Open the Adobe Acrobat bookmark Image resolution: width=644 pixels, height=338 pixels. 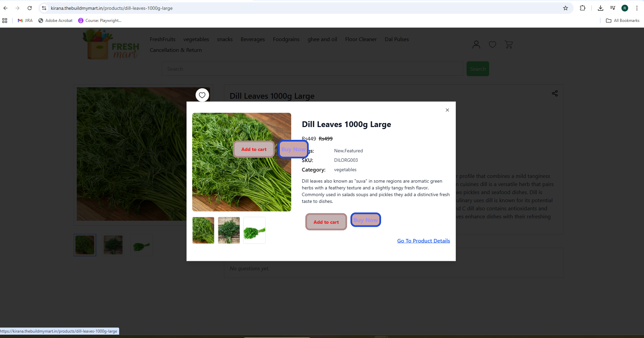(56, 21)
